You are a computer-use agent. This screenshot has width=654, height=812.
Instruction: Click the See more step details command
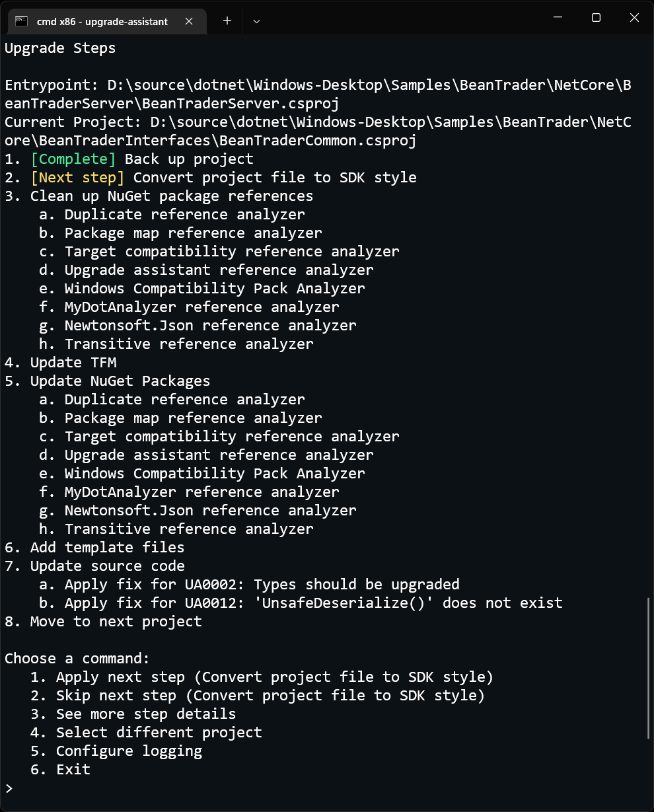pyautogui.click(x=145, y=714)
